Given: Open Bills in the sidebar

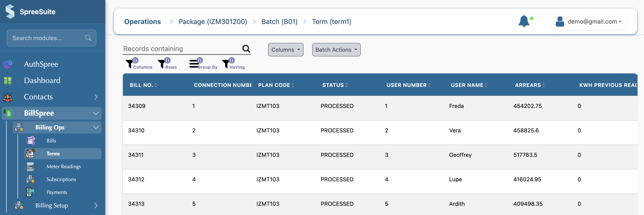Looking at the screenshot, I should pyautogui.click(x=51, y=141).
